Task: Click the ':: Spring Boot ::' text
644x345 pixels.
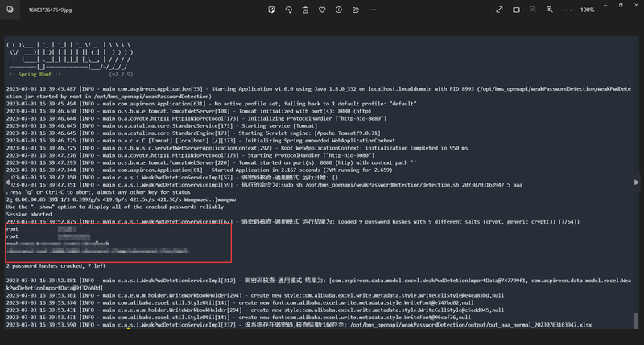Action: (x=35, y=74)
